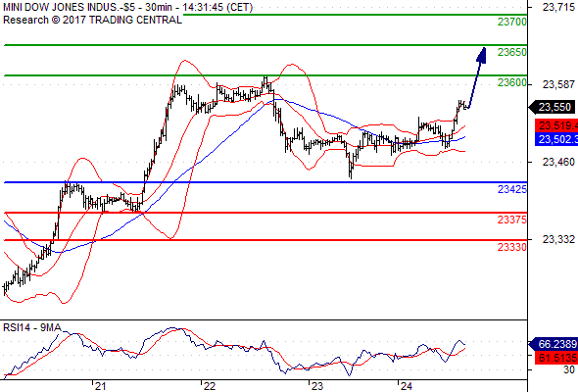Click the blue 23,502 moving average tag
This screenshot has width=578, height=392.
(x=556, y=139)
